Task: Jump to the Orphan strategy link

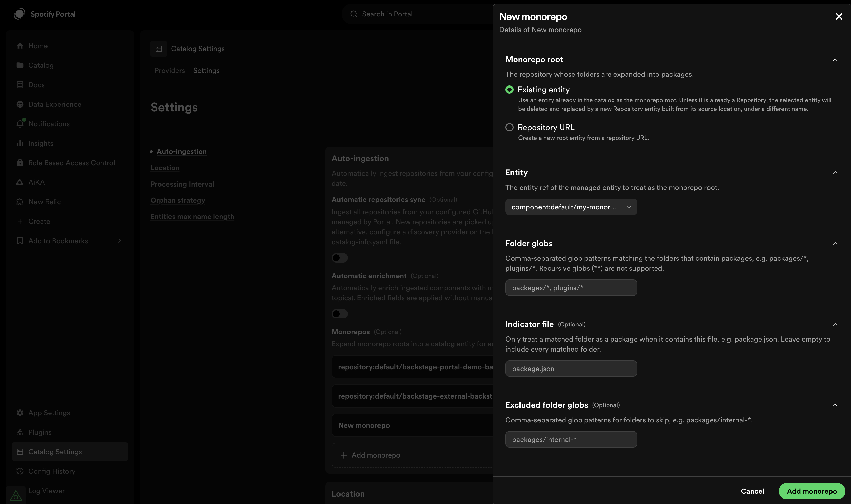Action: click(x=178, y=200)
